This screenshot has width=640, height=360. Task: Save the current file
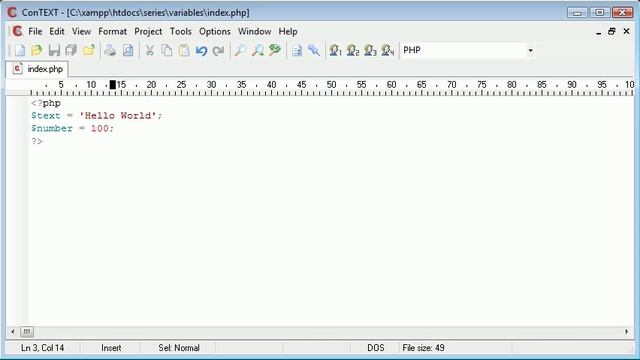coord(54,50)
